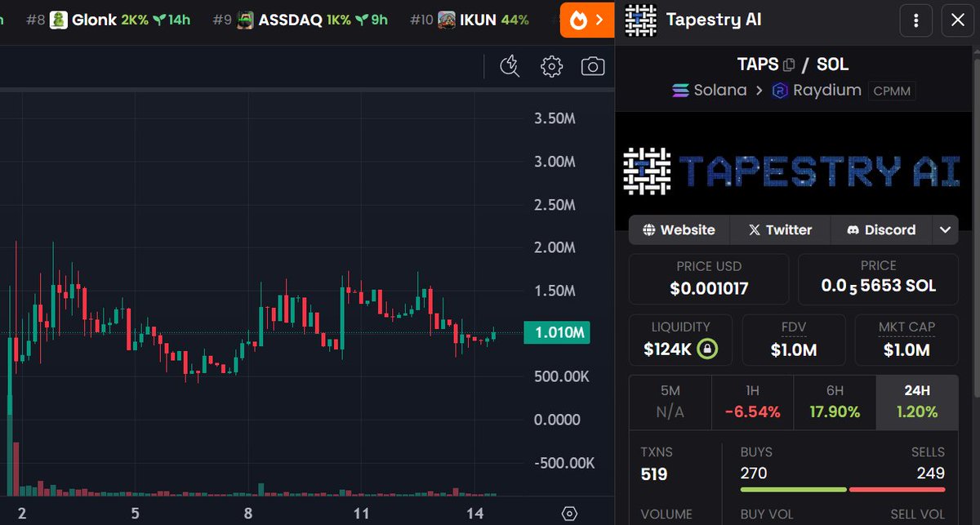Click the ASSDAQ token avatar
Image resolution: width=980 pixels, height=525 pixels.
(245, 20)
